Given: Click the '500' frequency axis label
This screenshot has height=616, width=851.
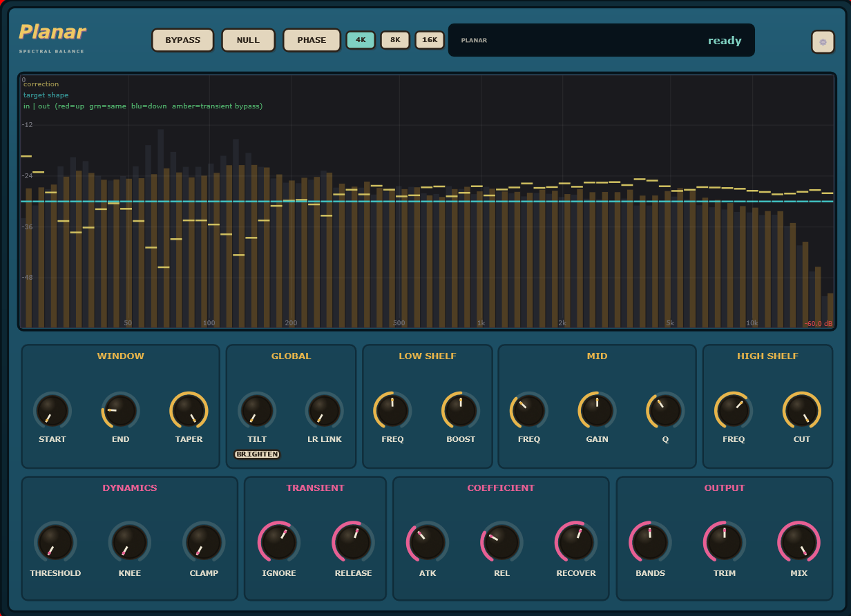Looking at the screenshot, I should (x=399, y=323).
